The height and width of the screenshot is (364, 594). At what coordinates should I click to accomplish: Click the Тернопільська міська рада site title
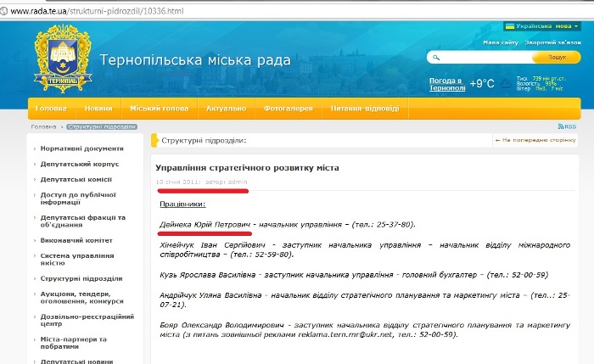click(x=195, y=60)
